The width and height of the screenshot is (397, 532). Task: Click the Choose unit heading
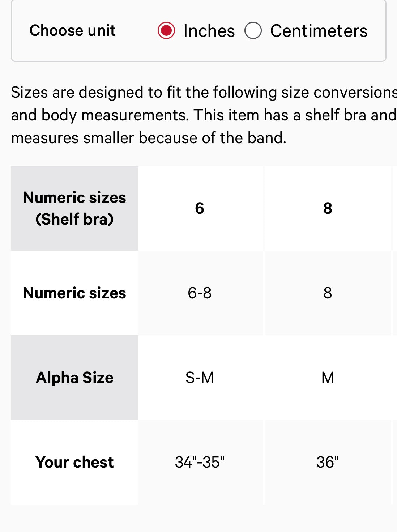click(x=73, y=30)
